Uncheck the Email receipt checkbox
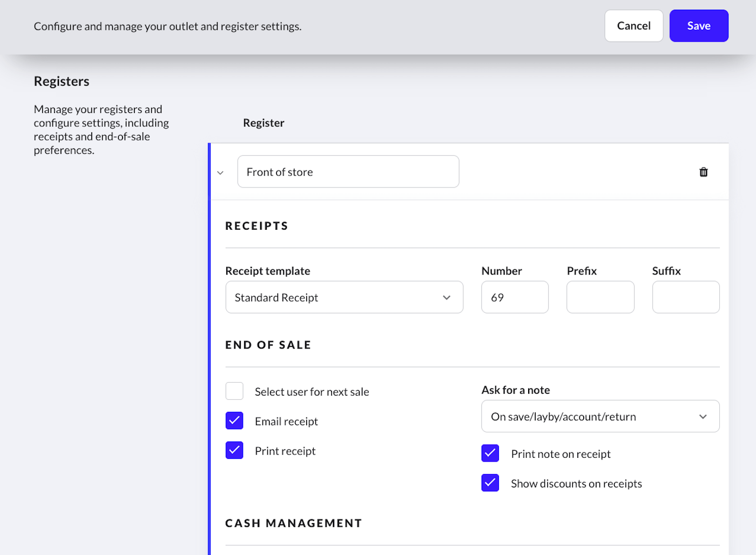 [234, 420]
